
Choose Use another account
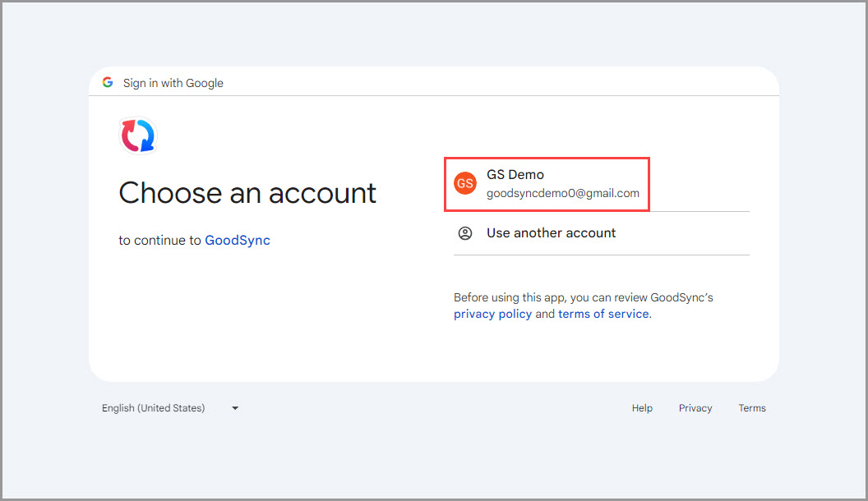[x=551, y=233]
